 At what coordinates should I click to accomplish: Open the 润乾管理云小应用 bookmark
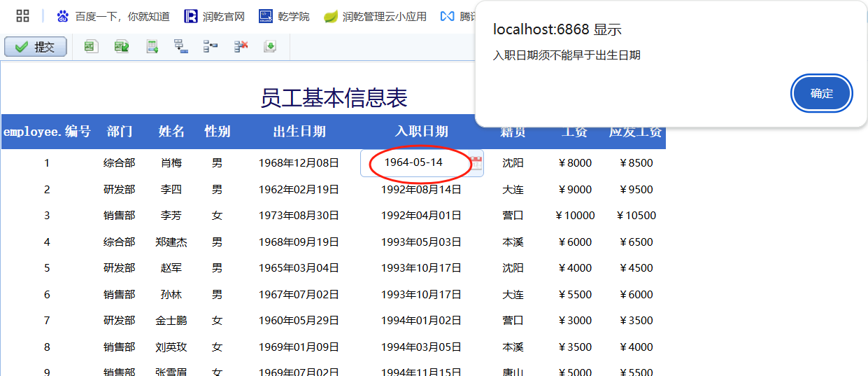point(376,16)
